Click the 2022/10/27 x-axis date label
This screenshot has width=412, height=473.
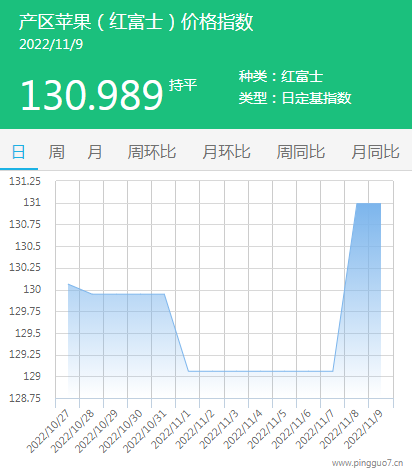[49, 431]
